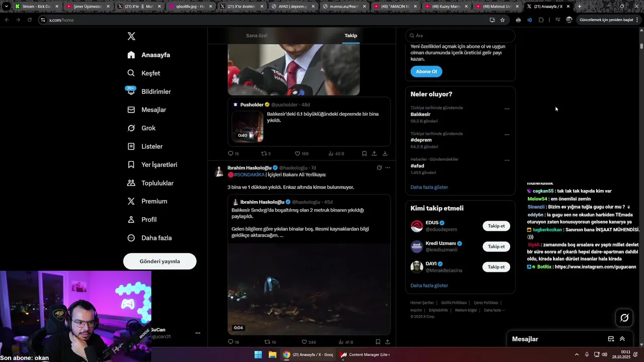Go to Anasayfa in the sidebar

coord(149,55)
